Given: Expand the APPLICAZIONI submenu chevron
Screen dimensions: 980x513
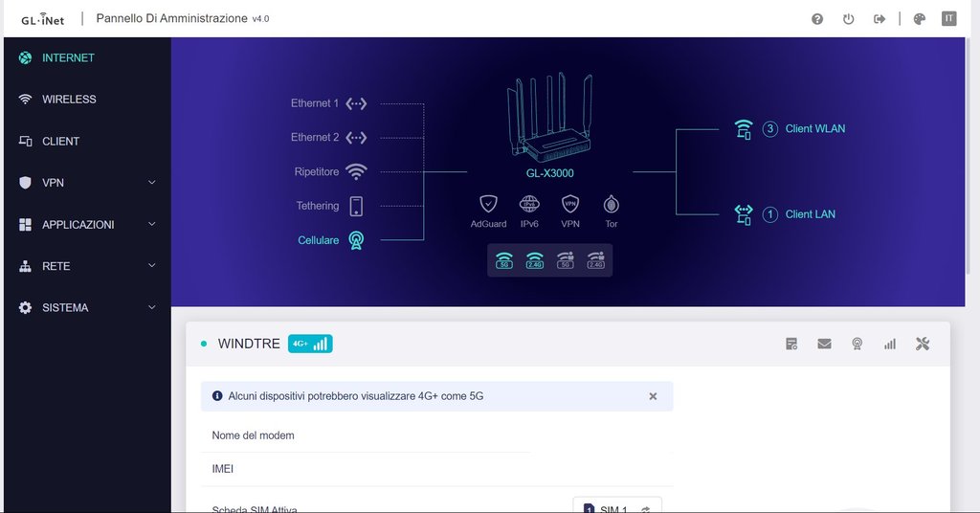Looking at the screenshot, I should point(152,224).
